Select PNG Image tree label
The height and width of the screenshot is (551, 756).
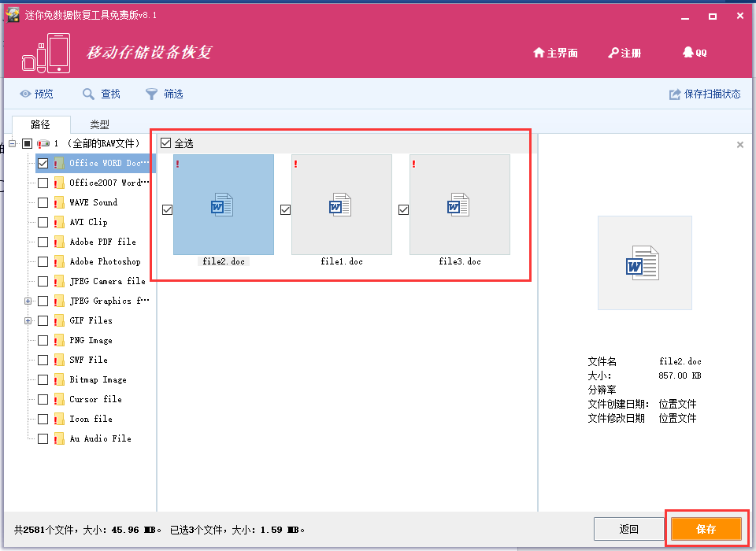[x=91, y=340]
